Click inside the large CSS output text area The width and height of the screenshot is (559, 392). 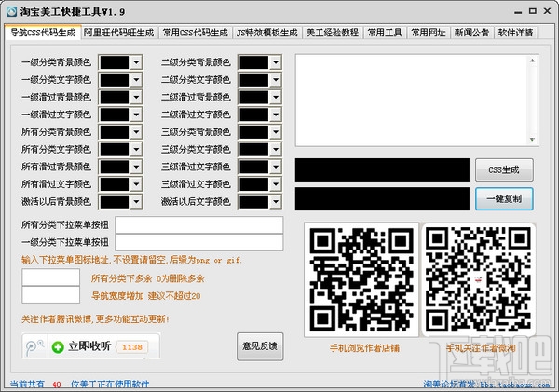pyautogui.click(x=412, y=101)
